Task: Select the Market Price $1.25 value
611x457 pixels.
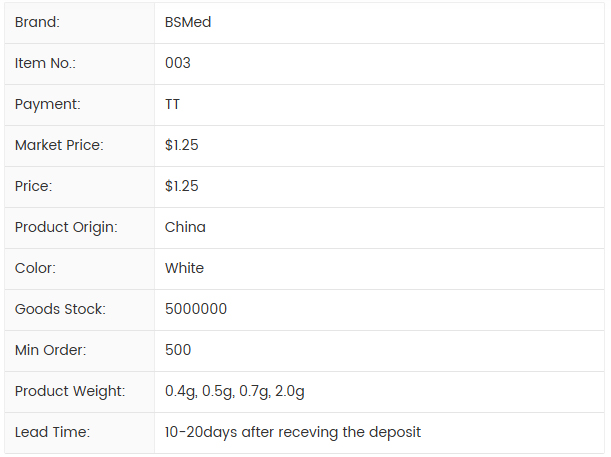Action: (182, 145)
